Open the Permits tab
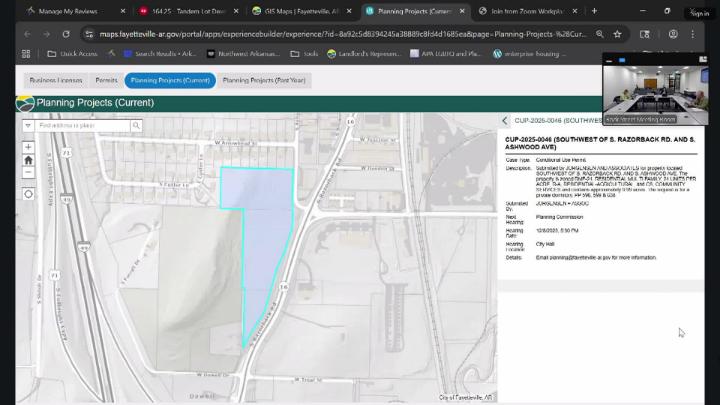Image resolution: width=720 pixels, height=405 pixels. pyautogui.click(x=106, y=79)
